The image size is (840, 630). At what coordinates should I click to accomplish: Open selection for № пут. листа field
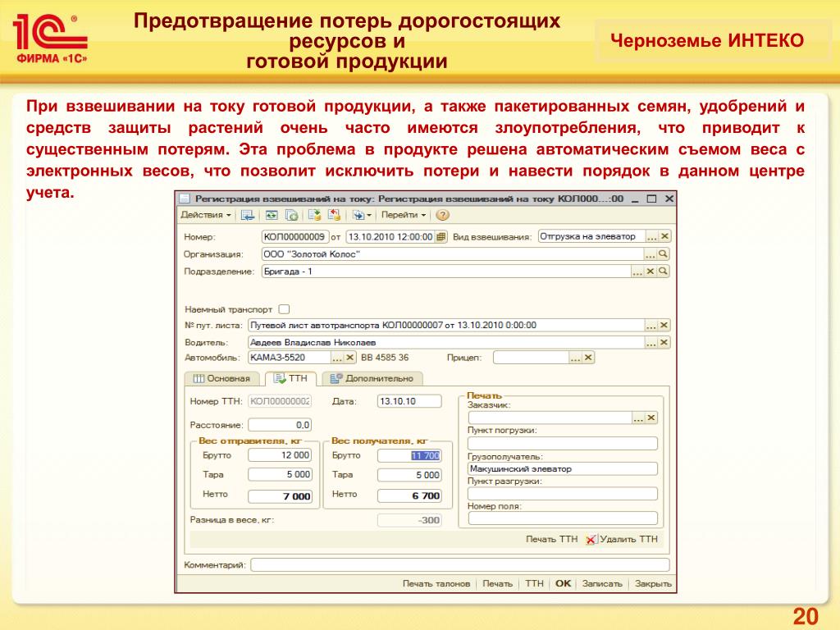coord(651,325)
